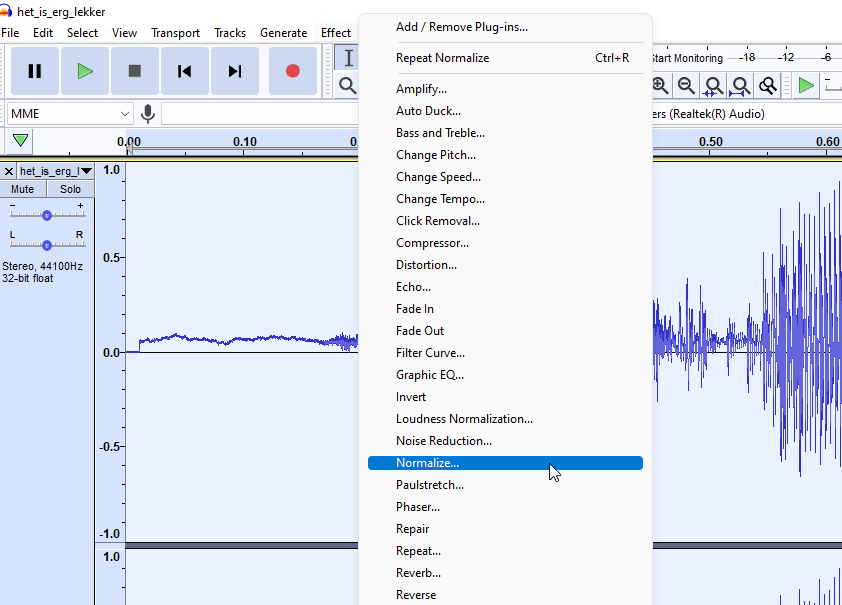Choose Loudness Normalization effect
Screen dimensions: 842x605
(505, 419)
